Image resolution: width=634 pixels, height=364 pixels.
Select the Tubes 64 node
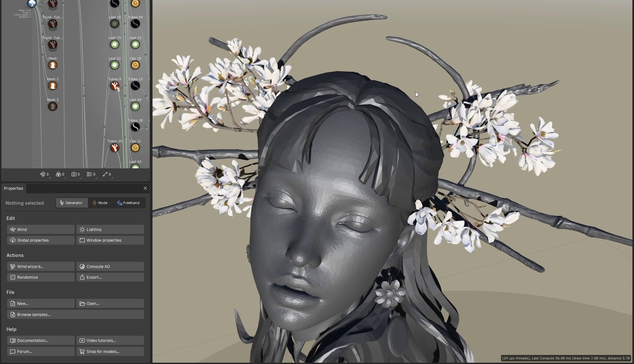[135, 24]
